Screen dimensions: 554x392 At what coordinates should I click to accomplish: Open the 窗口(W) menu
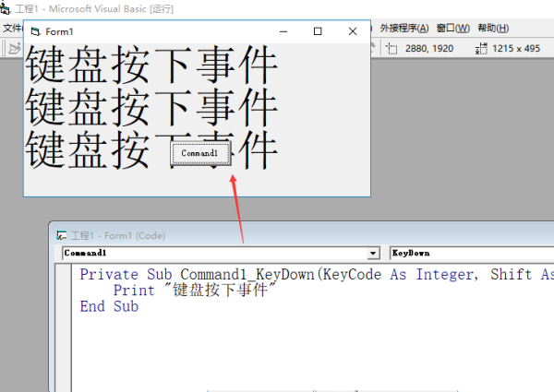coord(453,29)
